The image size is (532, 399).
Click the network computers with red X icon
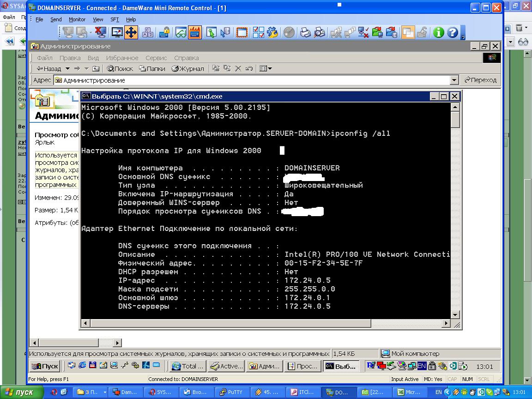point(363,33)
